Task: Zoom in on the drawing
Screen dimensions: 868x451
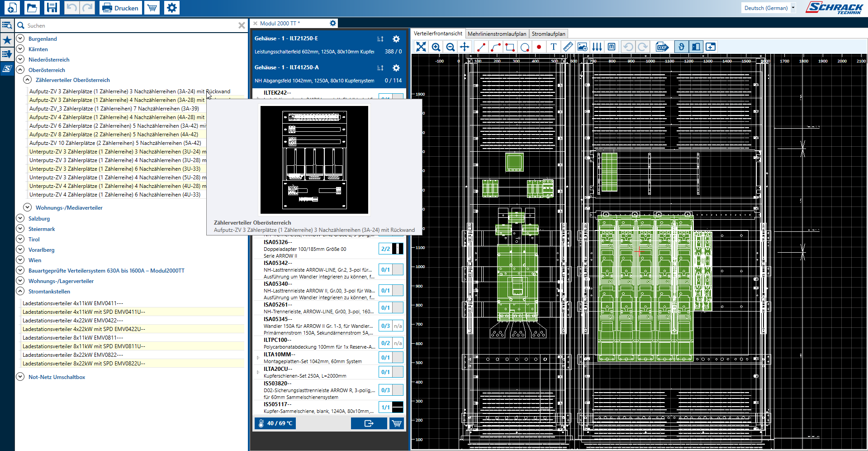Action: point(436,47)
